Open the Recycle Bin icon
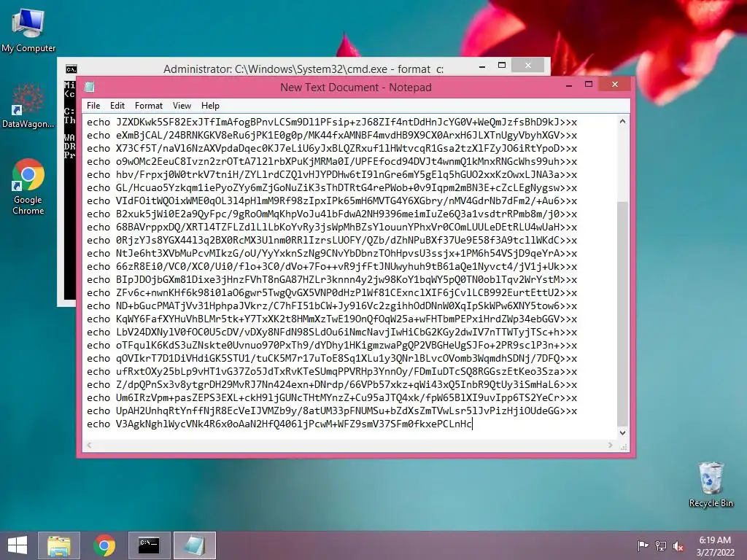This screenshot has height=560, width=747. [x=711, y=484]
